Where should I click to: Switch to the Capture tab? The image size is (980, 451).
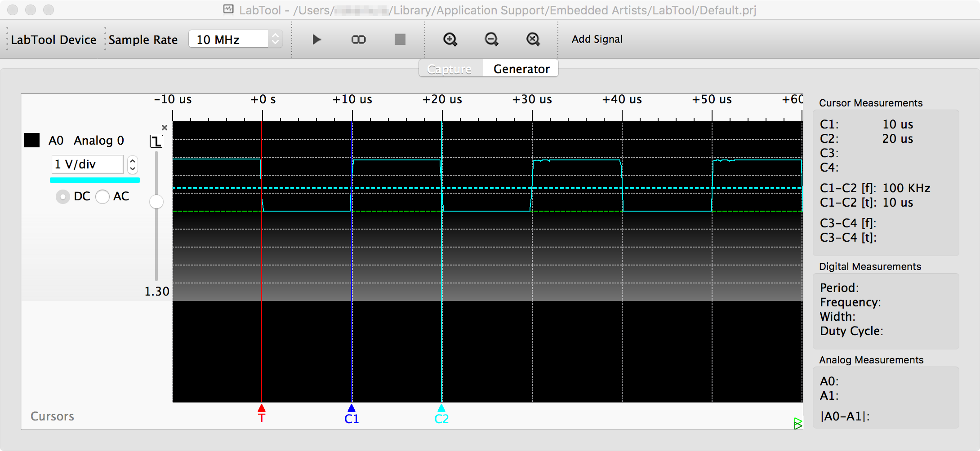[449, 68]
